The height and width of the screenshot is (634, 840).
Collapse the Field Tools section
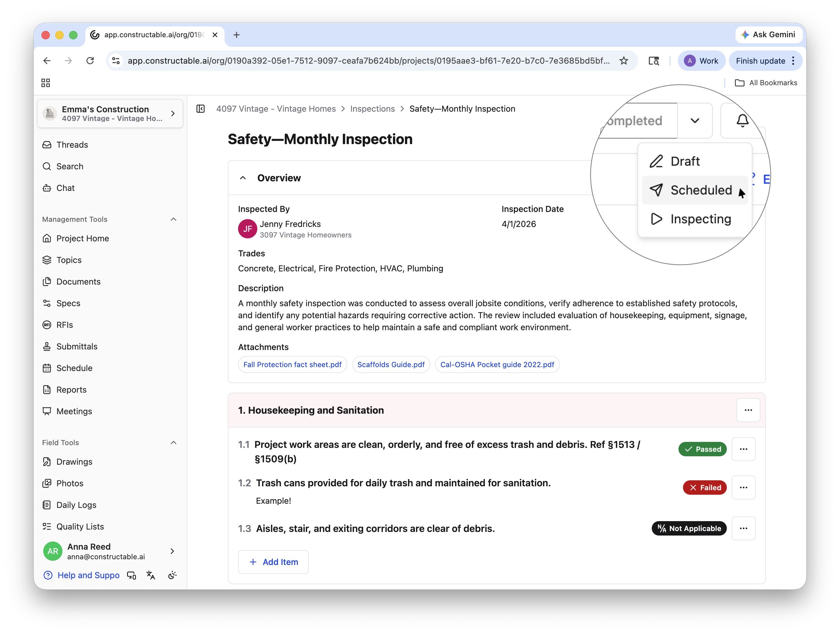[174, 443]
